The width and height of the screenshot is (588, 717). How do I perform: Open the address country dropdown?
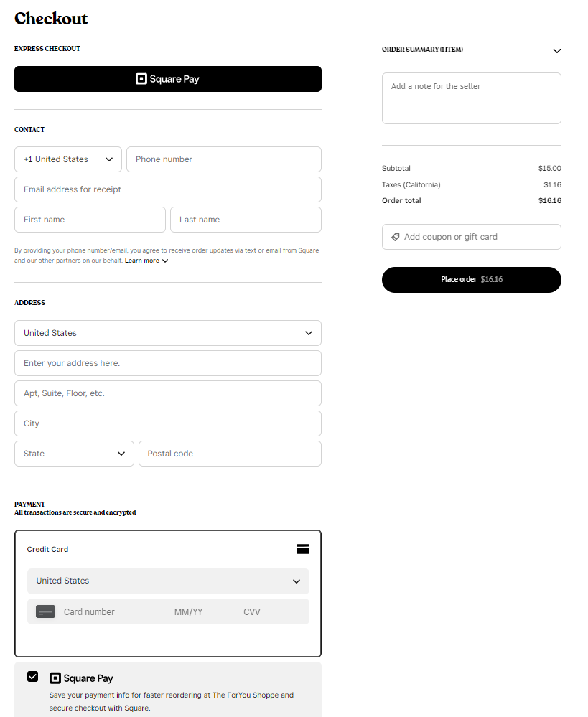pos(168,333)
